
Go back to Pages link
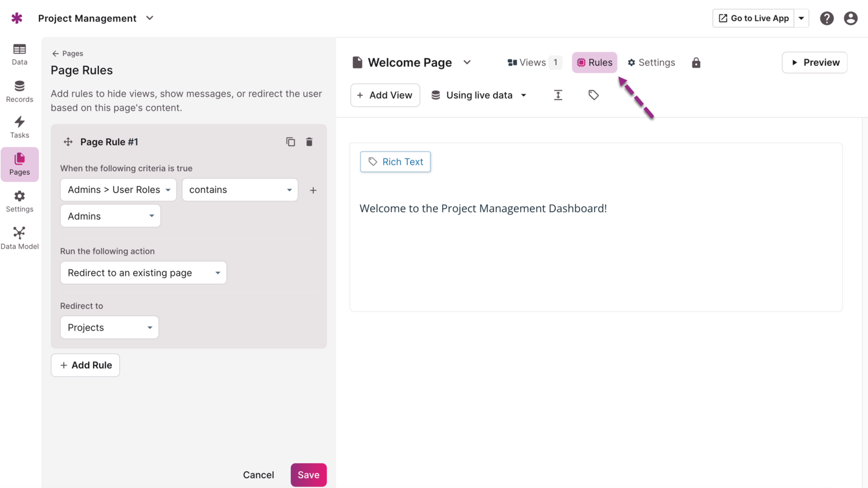click(x=68, y=53)
